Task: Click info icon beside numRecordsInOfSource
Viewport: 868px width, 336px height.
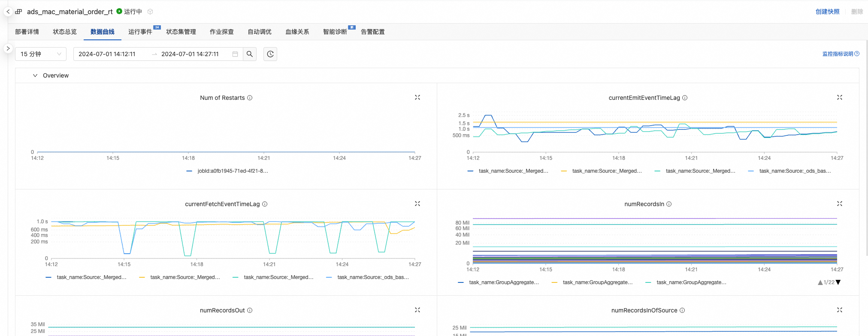Action: [682, 310]
